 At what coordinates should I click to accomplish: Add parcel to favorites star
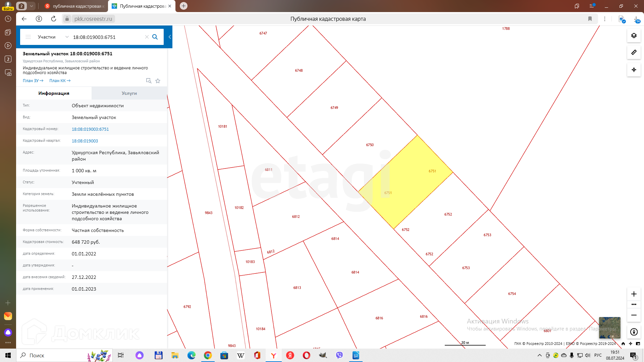158,81
